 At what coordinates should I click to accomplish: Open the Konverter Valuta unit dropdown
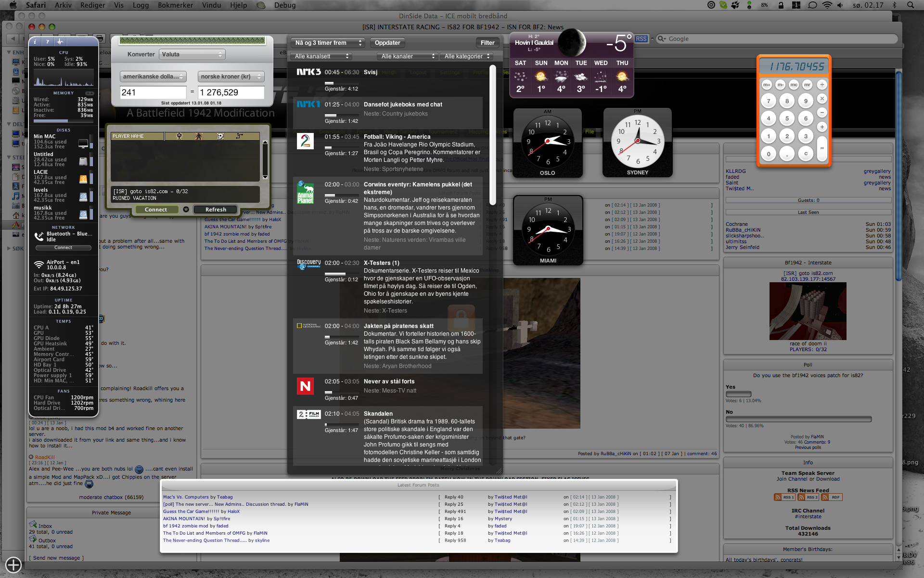[192, 54]
